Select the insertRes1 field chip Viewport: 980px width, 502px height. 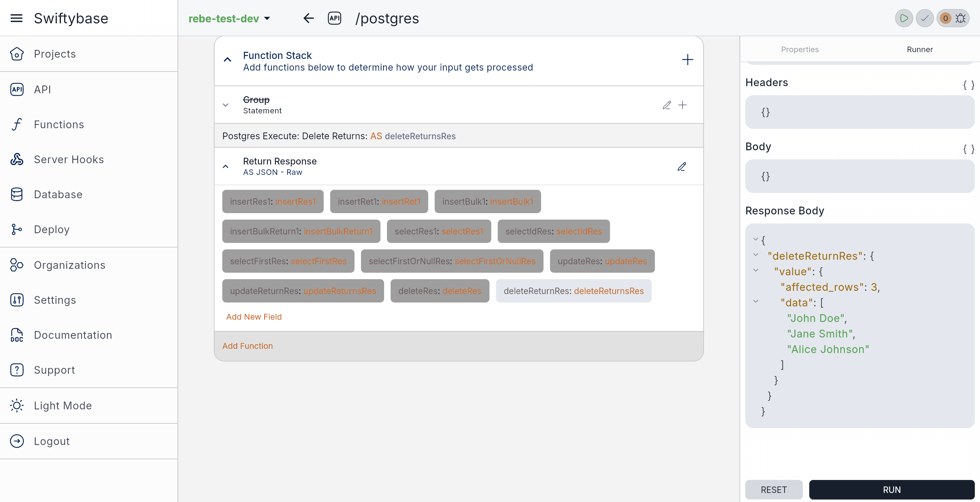pyautogui.click(x=273, y=201)
